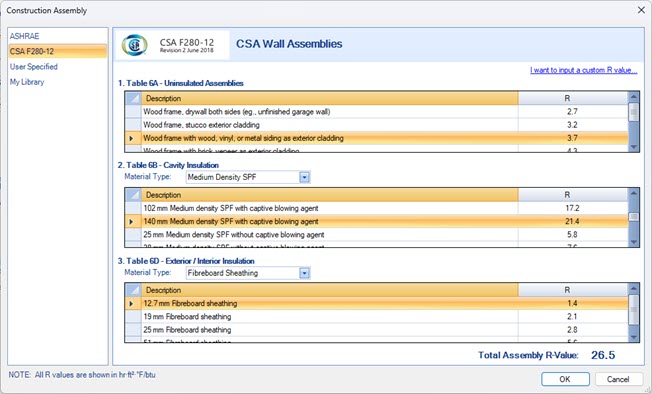Click 'I want to input a custom R value' link

pos(583,70)
